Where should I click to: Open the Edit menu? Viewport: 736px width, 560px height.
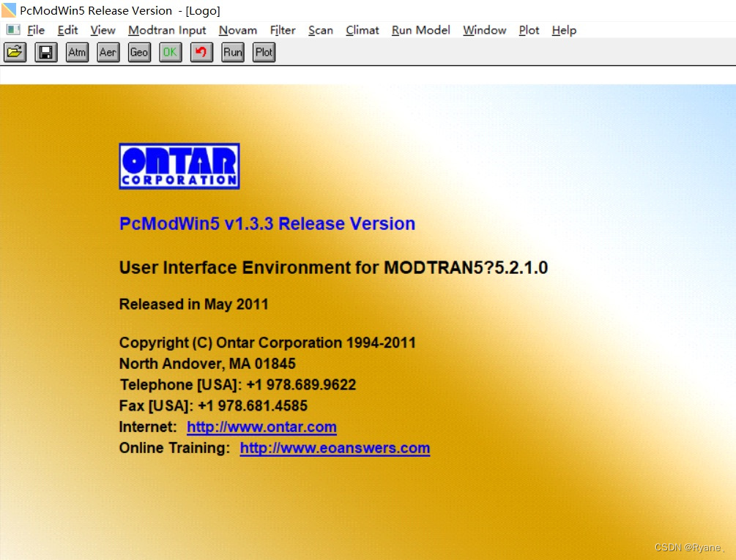point(67,31)
